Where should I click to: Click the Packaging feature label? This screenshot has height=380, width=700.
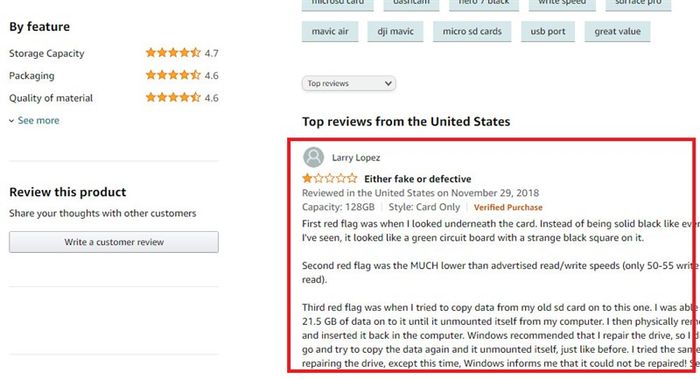coord(32,76)
